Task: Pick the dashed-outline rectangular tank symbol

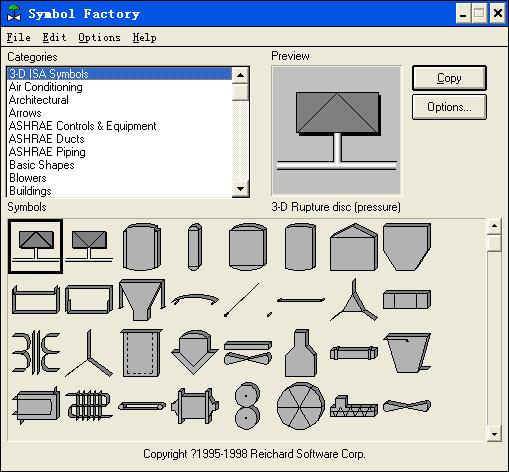Action: pos(141,353)
